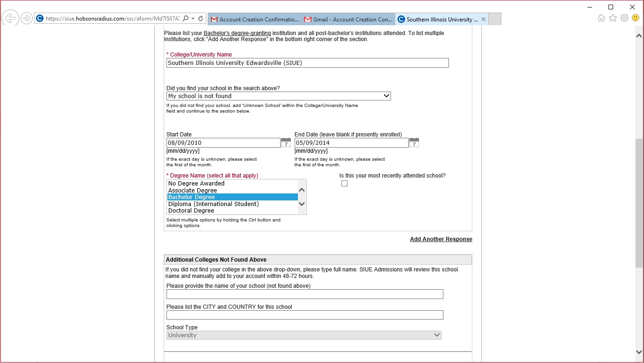Open the School Type dropdown
This screenshot has height=363, width=644.
(x=304, y=335)
